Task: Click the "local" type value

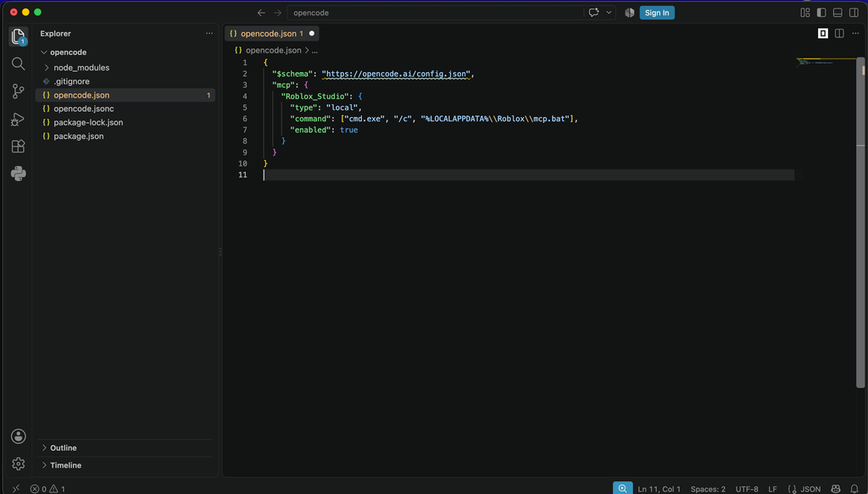Action: pyautogui.click(x=342, y=108)
